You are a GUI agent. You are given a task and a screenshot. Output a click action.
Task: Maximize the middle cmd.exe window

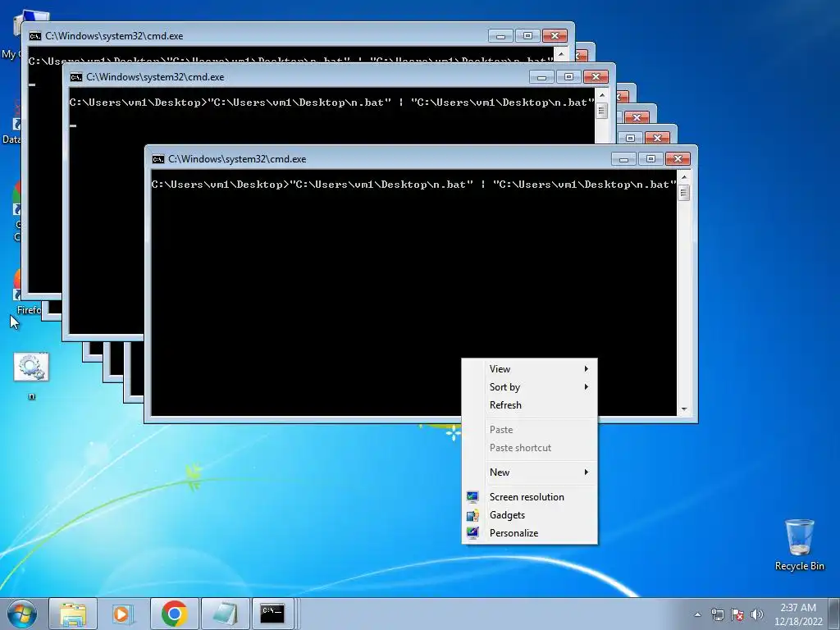pyautogui.click(x=568, y=77)
